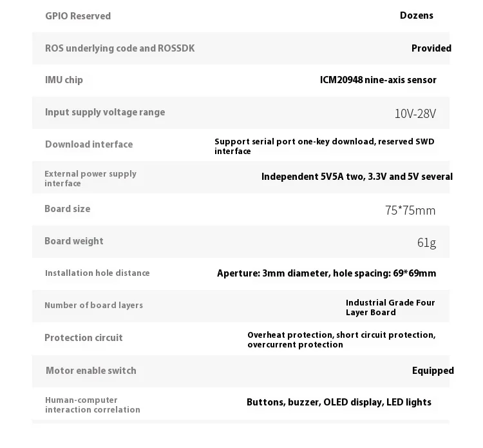Click the "GPIO Reserved" label
This screenshot has height=448, width=483.
pos(78,16)
